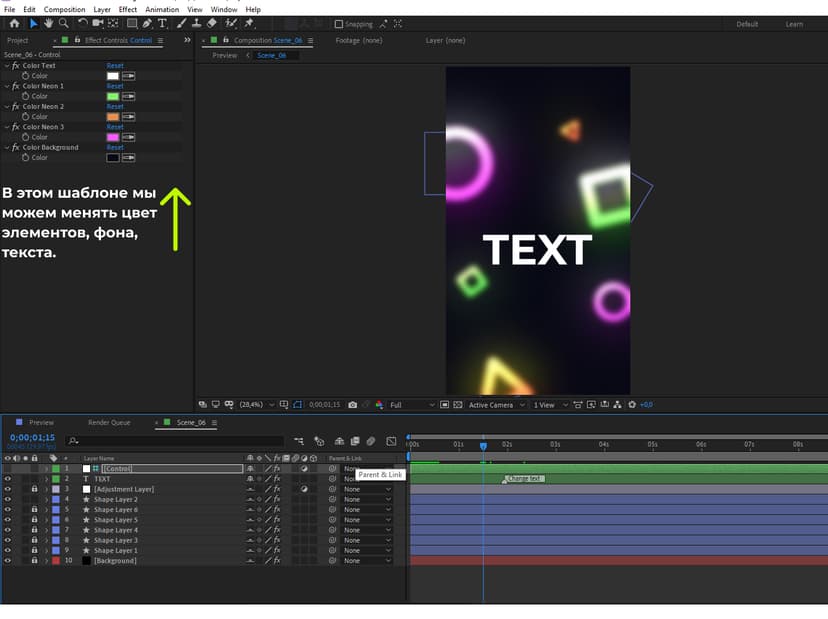The width and height of the screenshot is (828, 619).
Task: Switch to the Render Queue tab
Action: click(109, 423)
